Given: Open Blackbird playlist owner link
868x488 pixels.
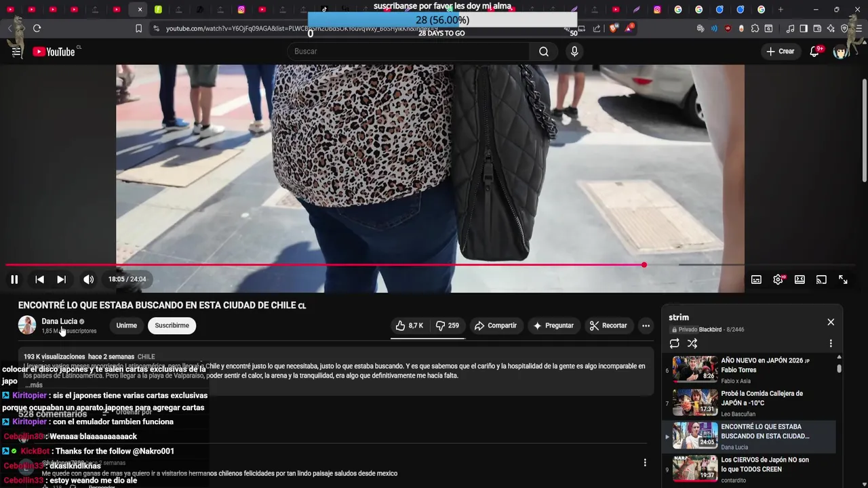Looking at the screenshot, I should click(710, 329).
